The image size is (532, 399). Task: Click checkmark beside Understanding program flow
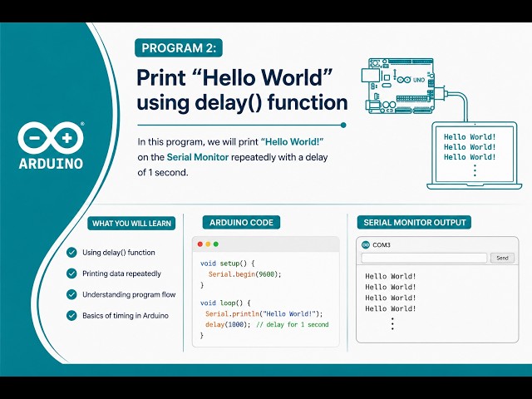coord(71,294)
